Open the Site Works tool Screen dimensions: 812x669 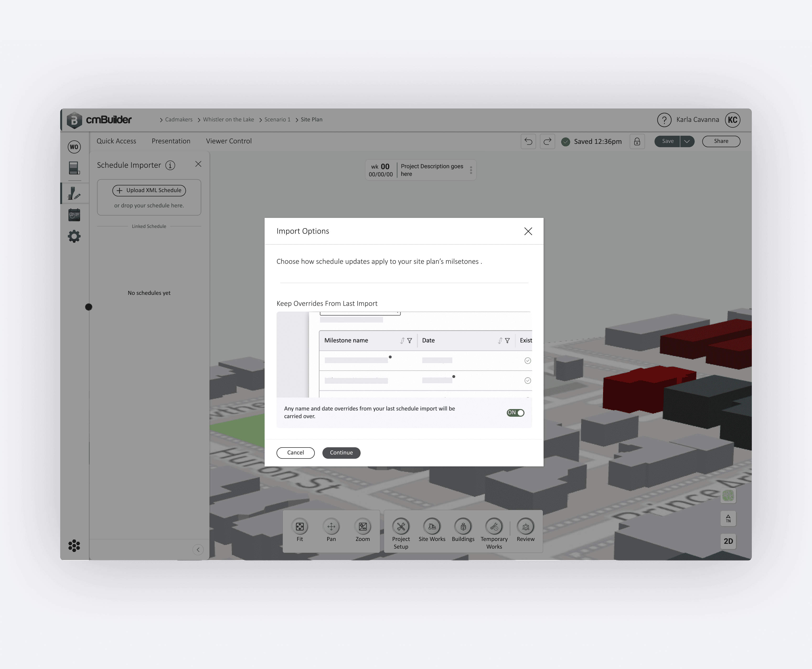tap(432, 526)
